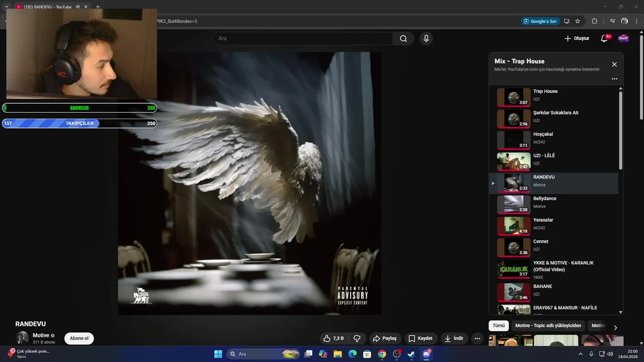The width and height of the screenshot is (644, 362).
Task: Bookmark this page with star icon
Action: pyautogui.click(x=578, y=21)
